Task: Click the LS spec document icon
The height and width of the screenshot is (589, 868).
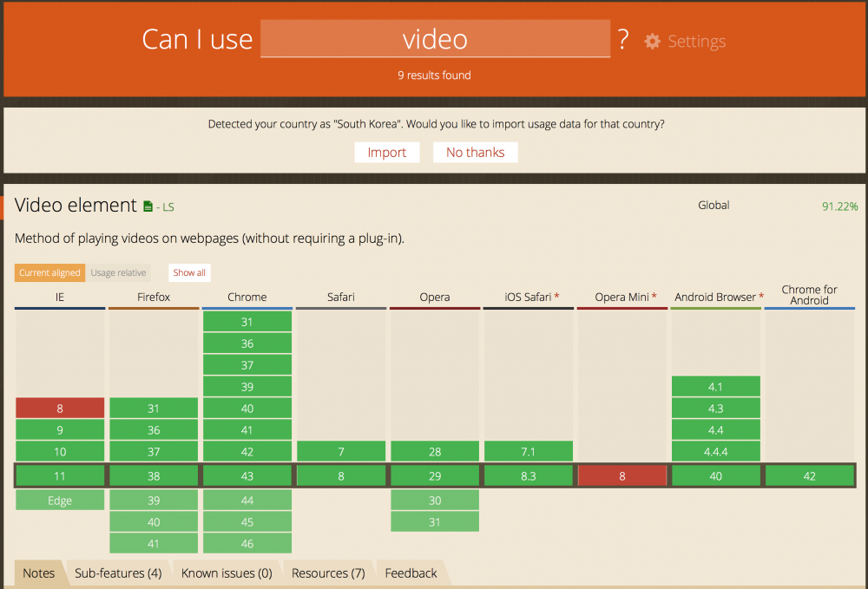Action: [x=148, y=206]
